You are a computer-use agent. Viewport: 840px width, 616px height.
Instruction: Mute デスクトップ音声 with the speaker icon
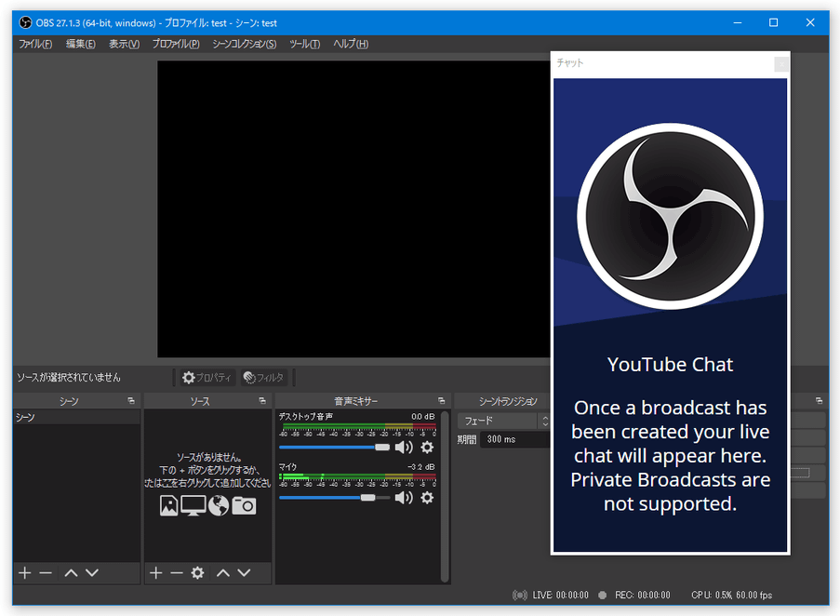pyautogui.click(x=404, y=448)
